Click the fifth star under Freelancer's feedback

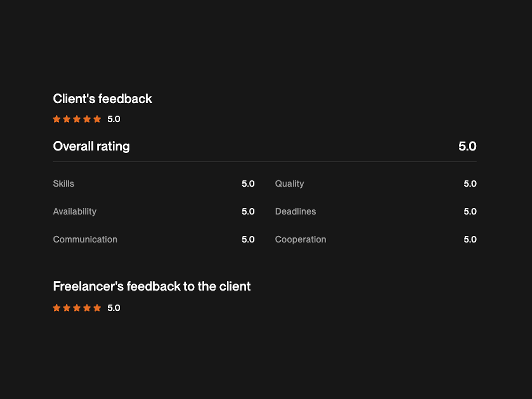pos(97,308)
